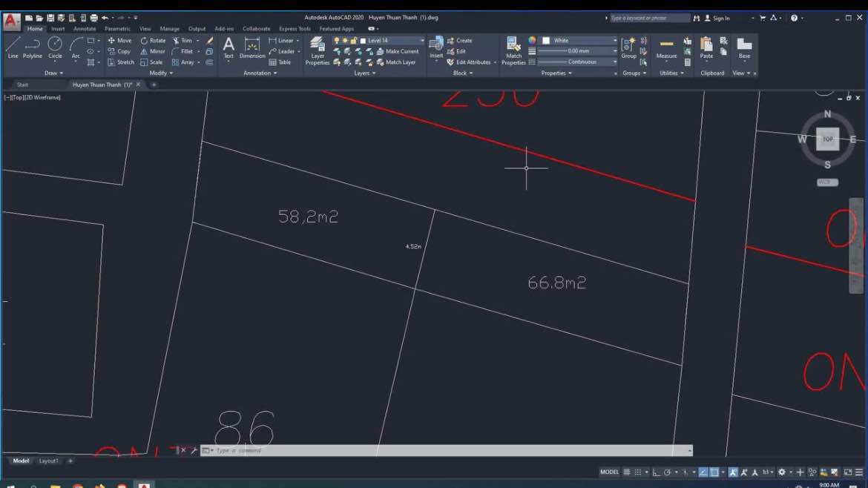
Task: Switch to the Annotate ribbon tab
Action: click(84, 28)
